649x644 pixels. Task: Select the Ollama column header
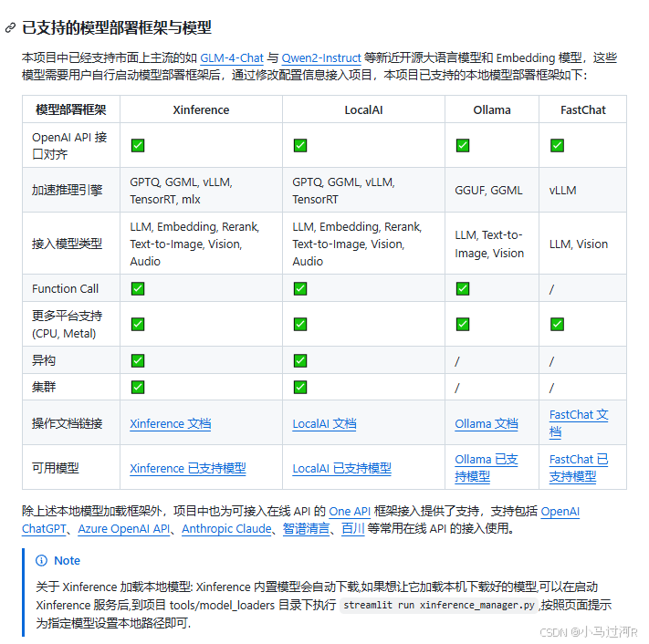point(492,109)
